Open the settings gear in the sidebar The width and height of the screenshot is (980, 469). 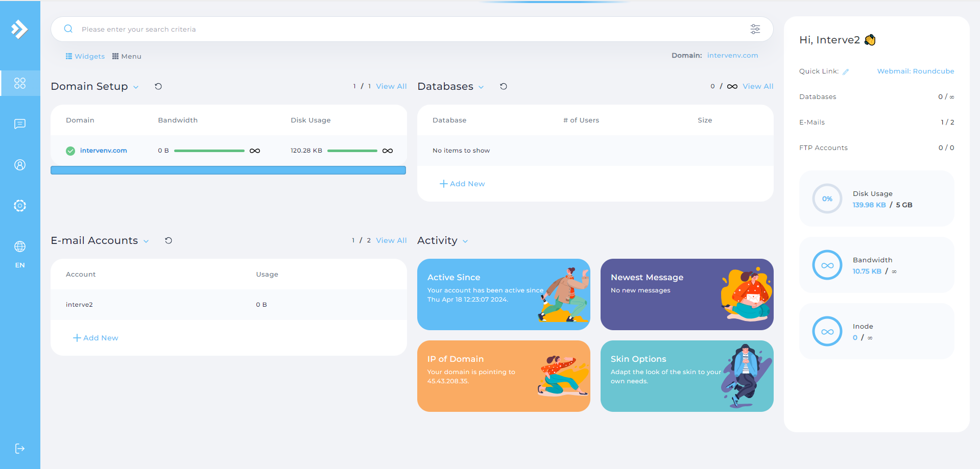pyautogui.click(x=20, y=206)
